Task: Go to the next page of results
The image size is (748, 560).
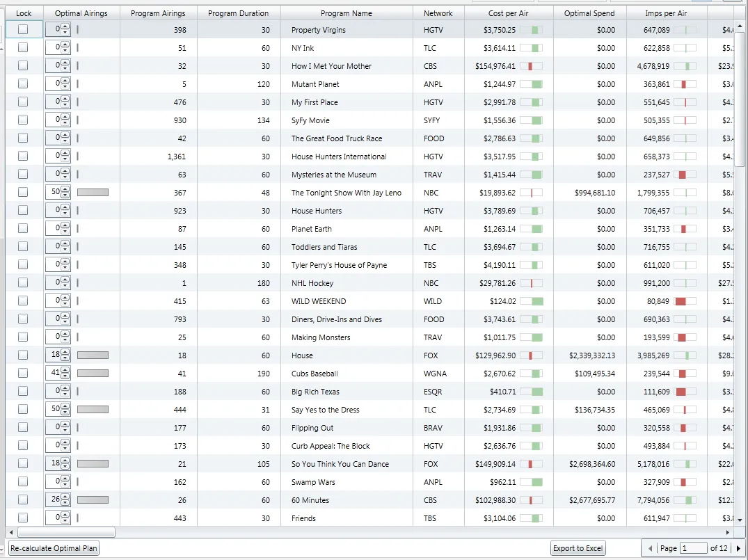Action: point(738,548)
